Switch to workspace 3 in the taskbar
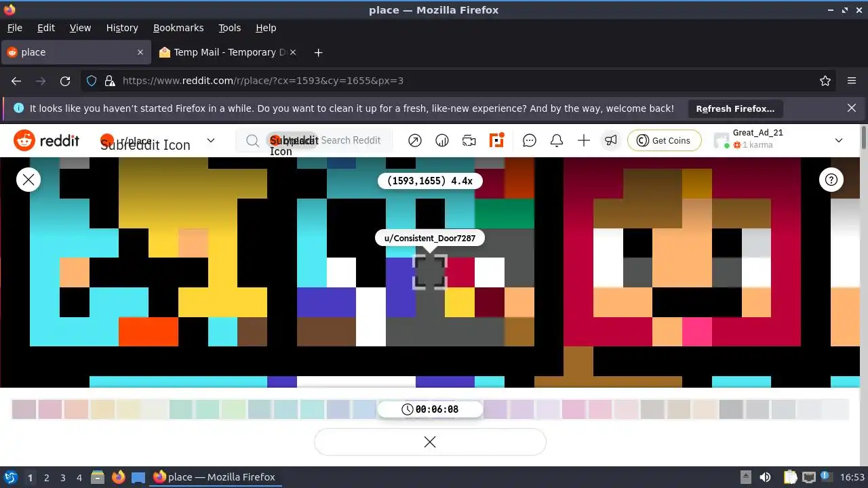This screenshot has height=488, width=868. (62, 478)
